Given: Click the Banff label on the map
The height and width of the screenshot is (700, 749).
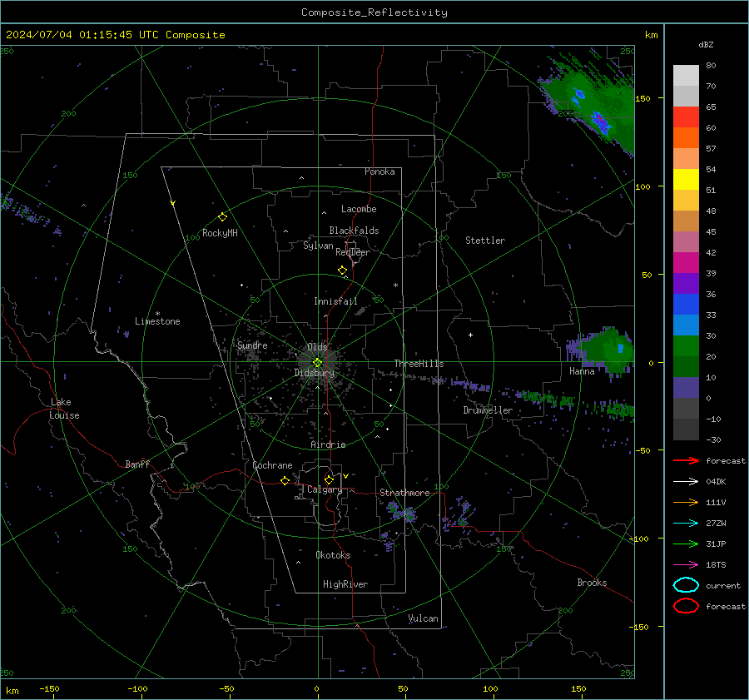Looking at the screenshot, I should [x=137, y=464].
